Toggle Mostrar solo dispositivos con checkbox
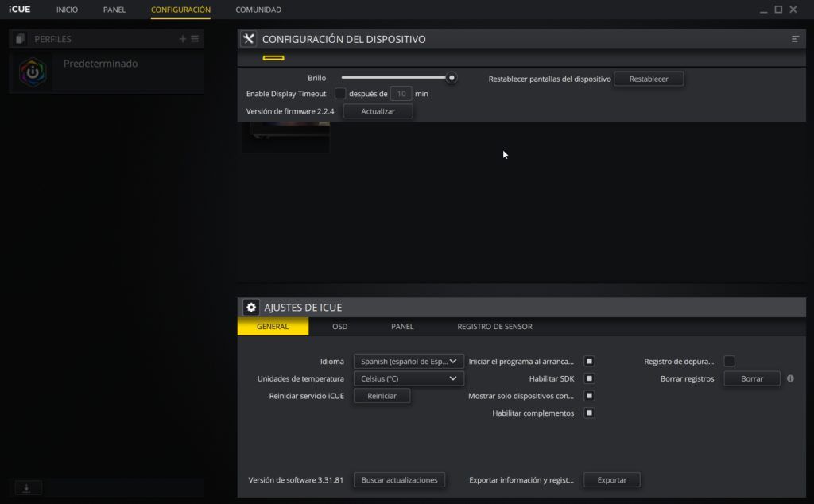The width and height of the screenshot is (814, 504). (x=589, y=396)
